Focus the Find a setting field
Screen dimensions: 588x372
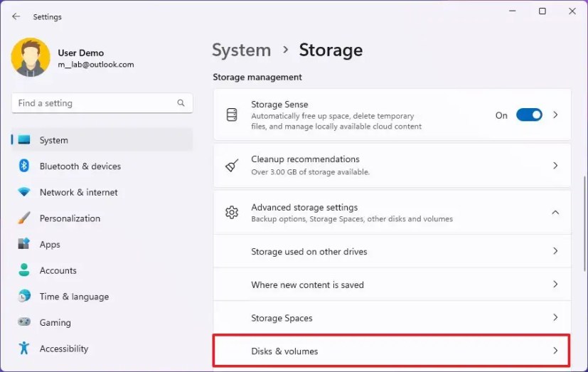(102, 103)
